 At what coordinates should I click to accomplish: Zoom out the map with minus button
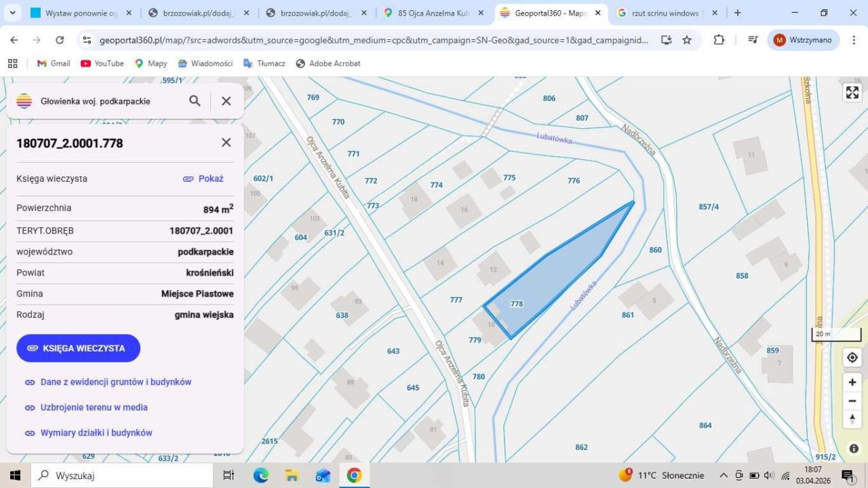click(x=852, y=401)
